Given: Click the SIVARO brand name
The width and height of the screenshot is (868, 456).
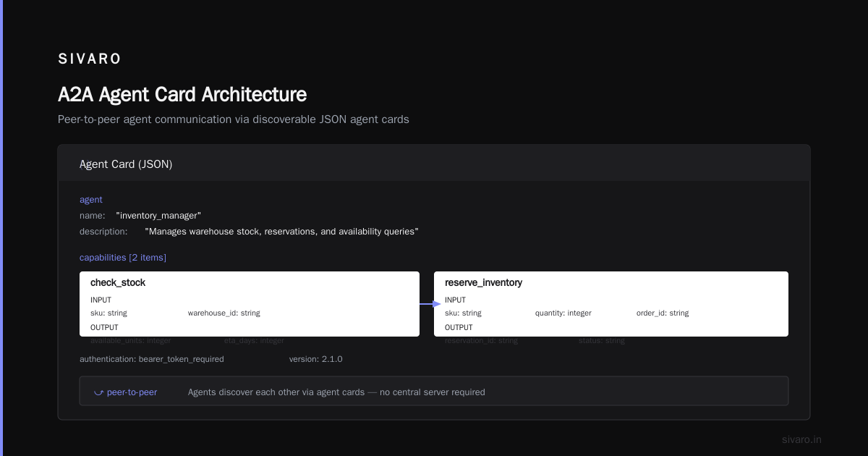Looking at the screenshot, I should pos(90,59).
